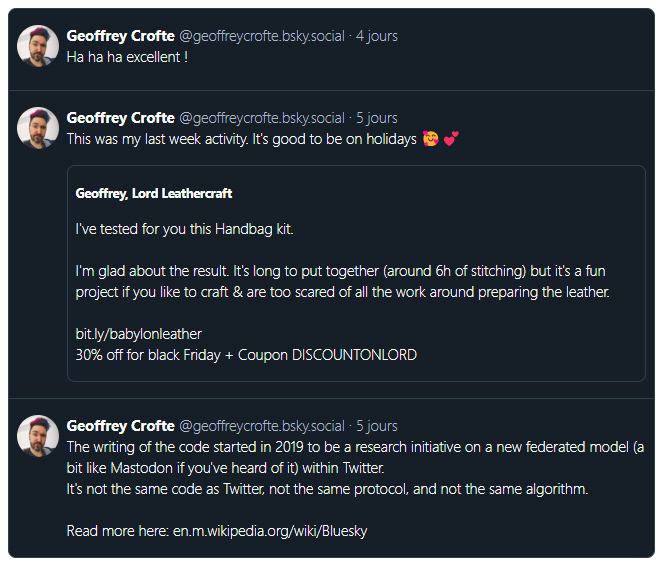Screen dimensions: 665x567
Task: Open Geoffrey Crofte's name on the holidays post
Action: tap(120, 118)
